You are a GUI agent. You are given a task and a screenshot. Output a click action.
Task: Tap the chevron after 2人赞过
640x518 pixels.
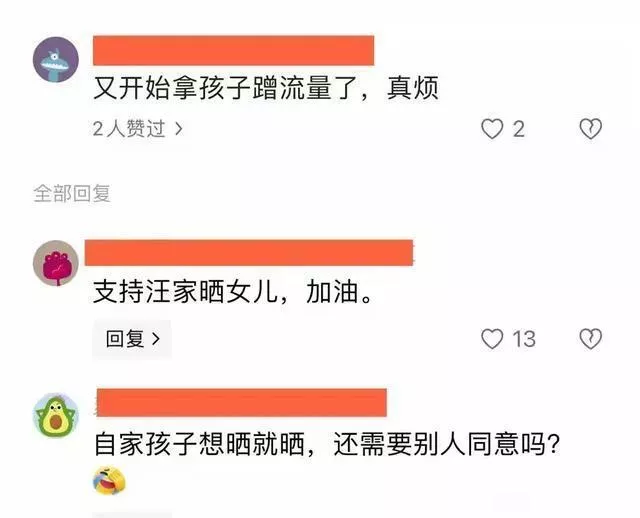tap(178, 129)
